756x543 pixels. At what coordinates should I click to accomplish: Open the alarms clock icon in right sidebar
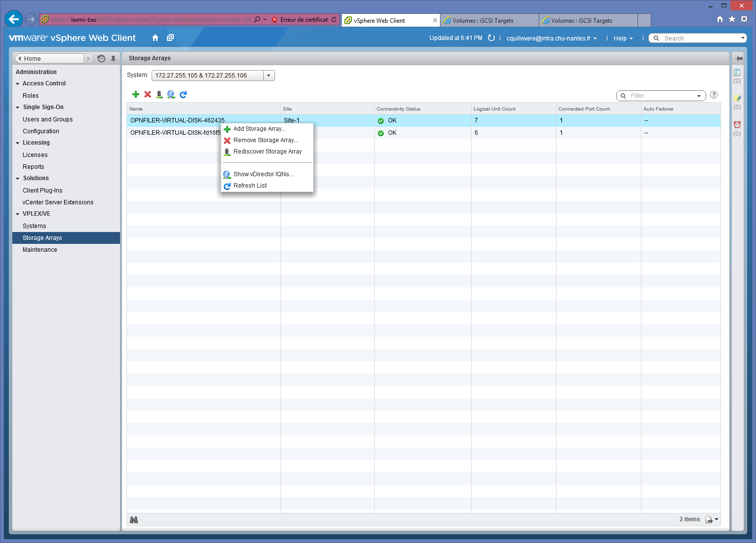[x=737, y=125]
